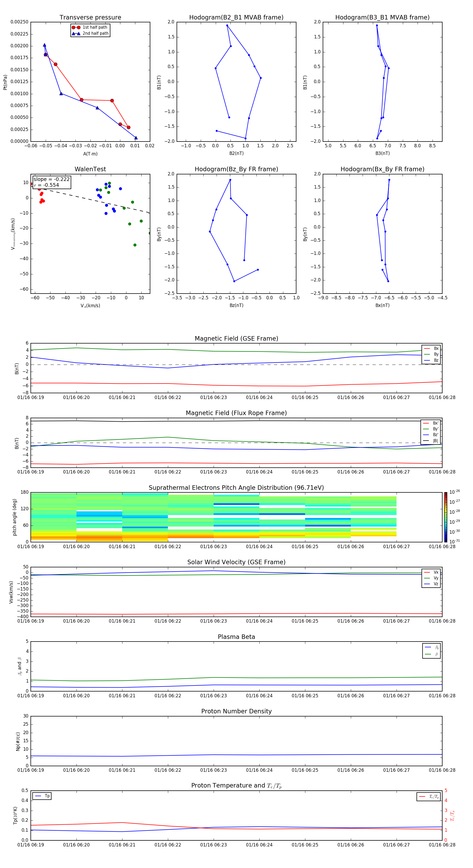Click the 'Bx(nT)' x-axis label
Viewport: 473px width, 868px height.
click(x=382, y=305)
